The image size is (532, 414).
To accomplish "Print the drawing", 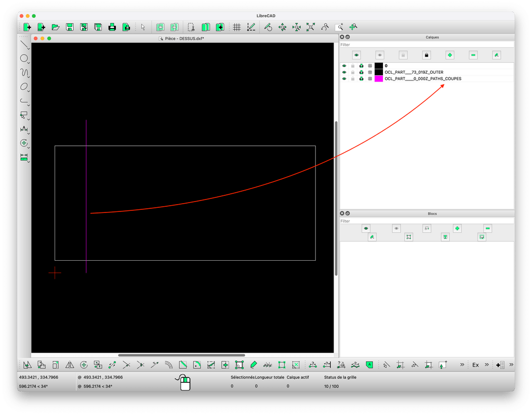I will click(112, 27).
